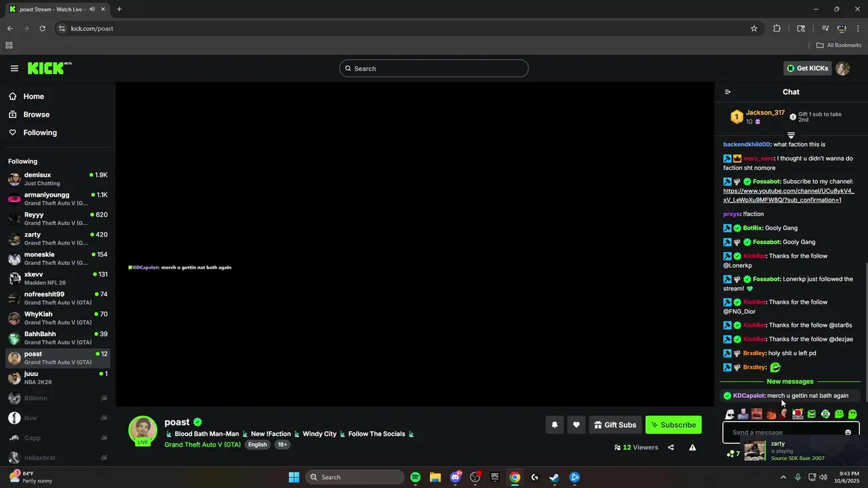Screen dimensions: 868x488
Task: Click KDCapalot username in chat
Action: click(749, 396)
